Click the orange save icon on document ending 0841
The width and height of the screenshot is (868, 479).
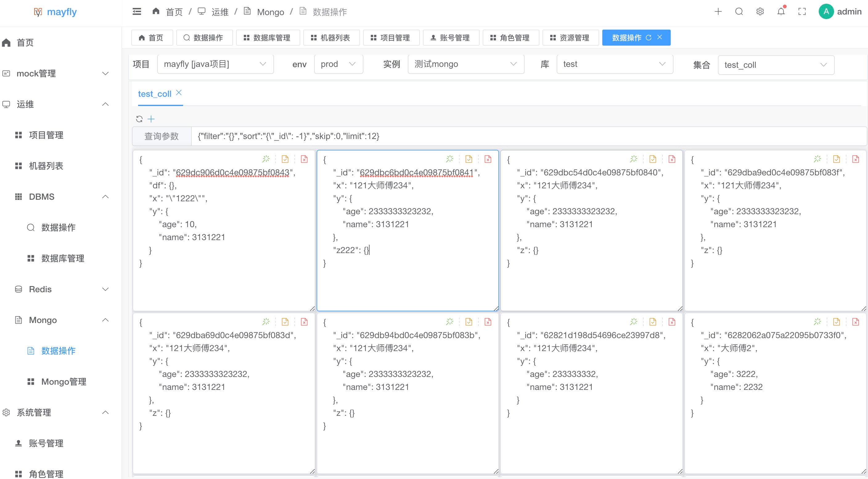[469, 159]
